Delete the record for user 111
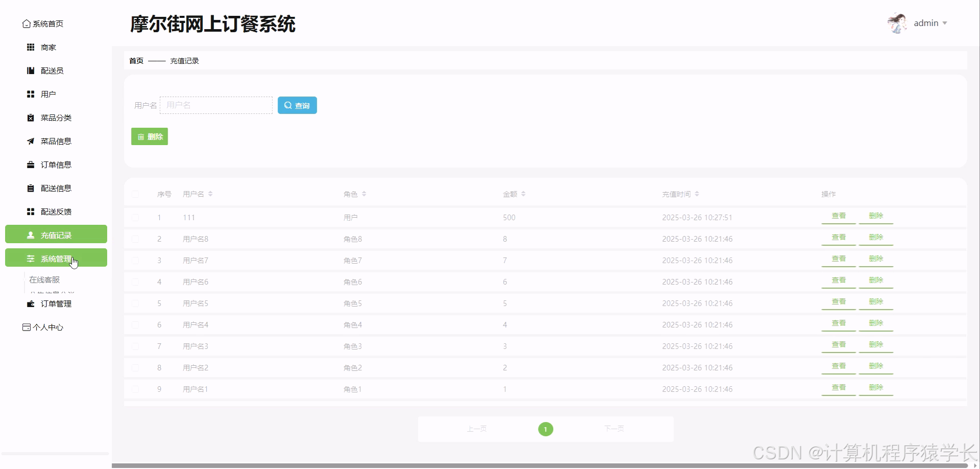Viewport: 980px width, 469px height. 876,217
